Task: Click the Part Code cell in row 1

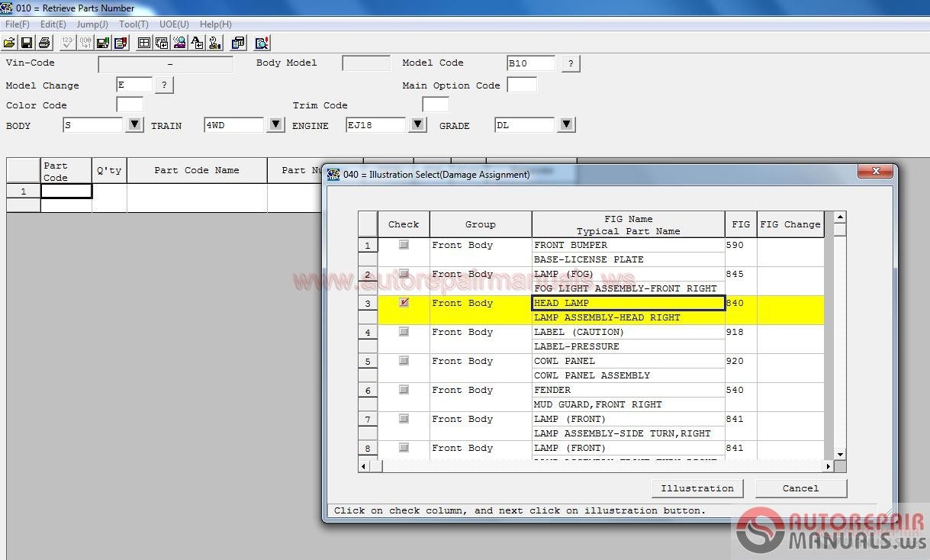Action: click(66, 191)
